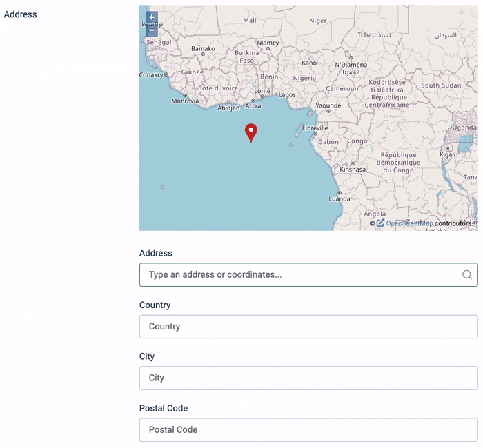The width and height of the screenshot is (483, 448).
Task: Click into the Postal Code input field
Action: click(x=308, y=429)
